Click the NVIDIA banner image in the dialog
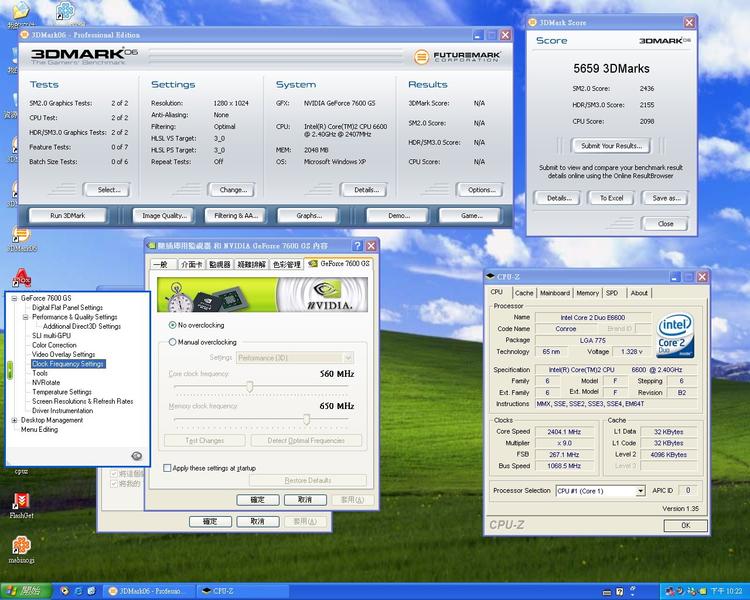The width and height of the screenshot is (750, 600). click(262, 295)
